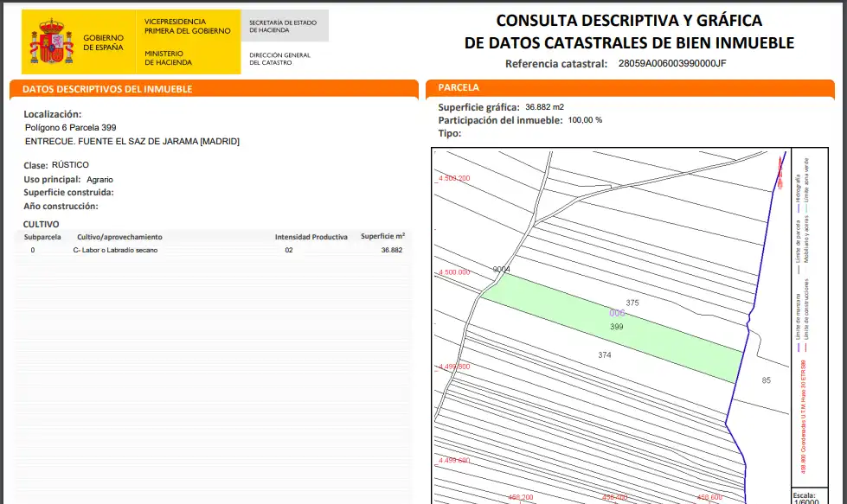Screen dimensions: 847x504
Task: Select 'ENTRECUE. FUENTE EL SAZ DE JARAMA [MADRID]'
Action: 132,142
